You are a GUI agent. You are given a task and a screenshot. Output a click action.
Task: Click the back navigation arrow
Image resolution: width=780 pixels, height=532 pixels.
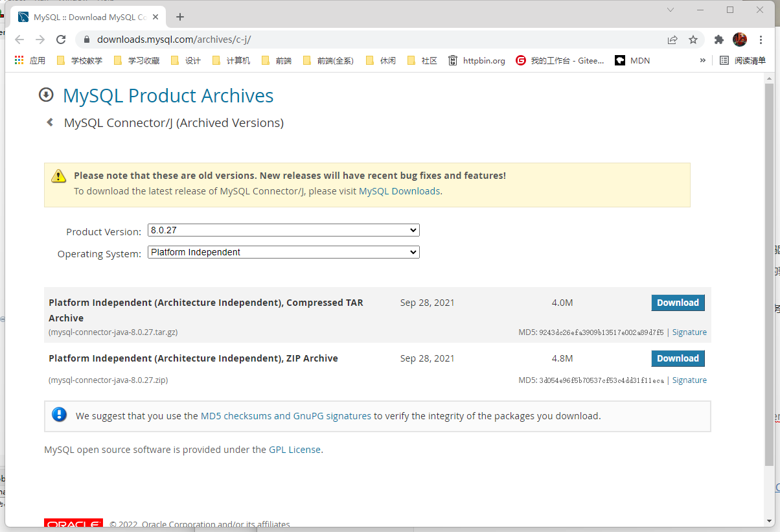(19, 39)
